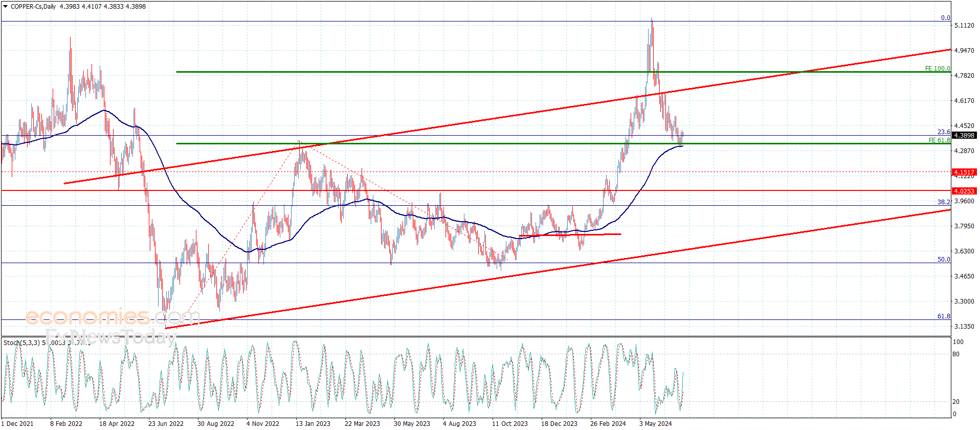980x430 pixels.
Task: Click the 80 level on the Stochastic scale
Action: (x=956, y=354)
